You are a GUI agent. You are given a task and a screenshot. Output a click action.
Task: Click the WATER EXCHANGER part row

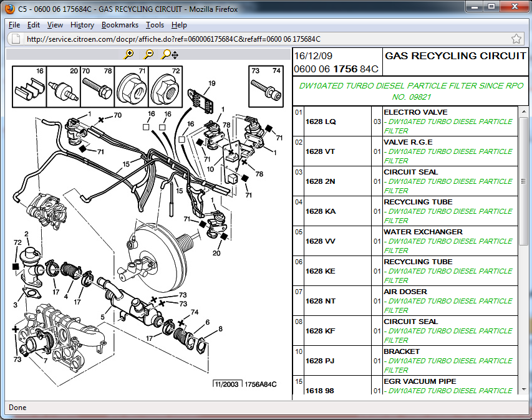click(405, 241)
